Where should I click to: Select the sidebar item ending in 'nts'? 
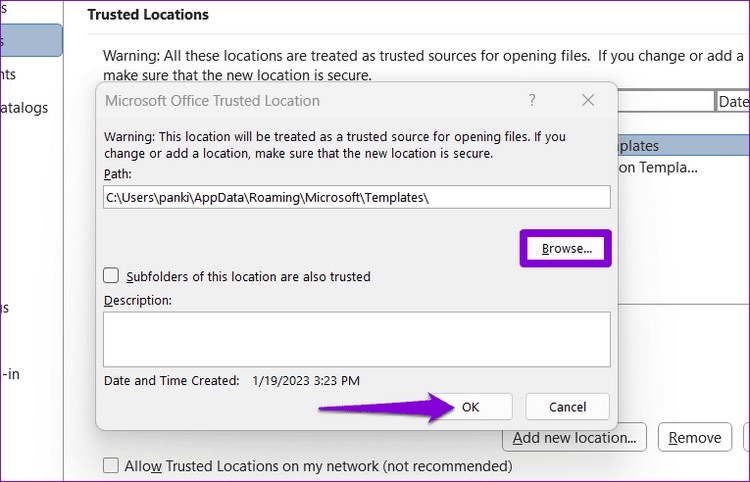pos(8,74)
